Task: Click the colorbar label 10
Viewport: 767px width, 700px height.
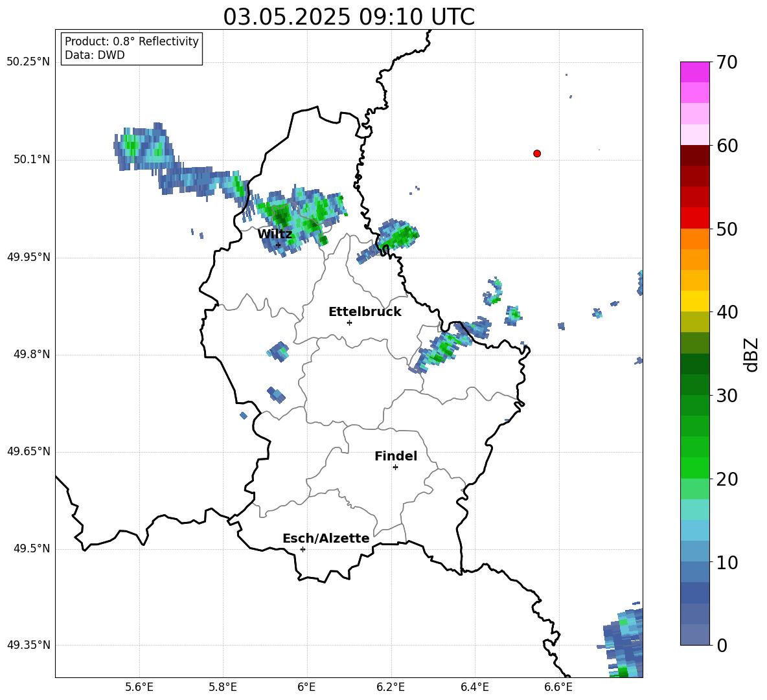Action: (727, 563)
